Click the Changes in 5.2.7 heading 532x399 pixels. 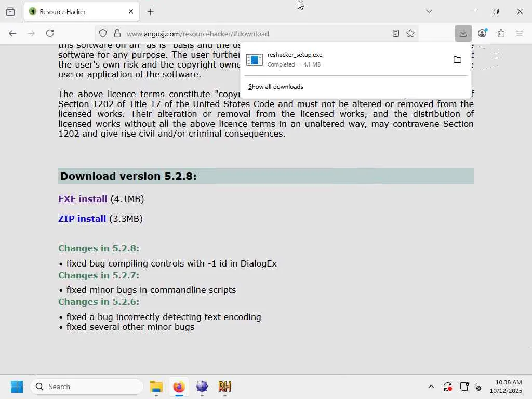click(99, 275)
